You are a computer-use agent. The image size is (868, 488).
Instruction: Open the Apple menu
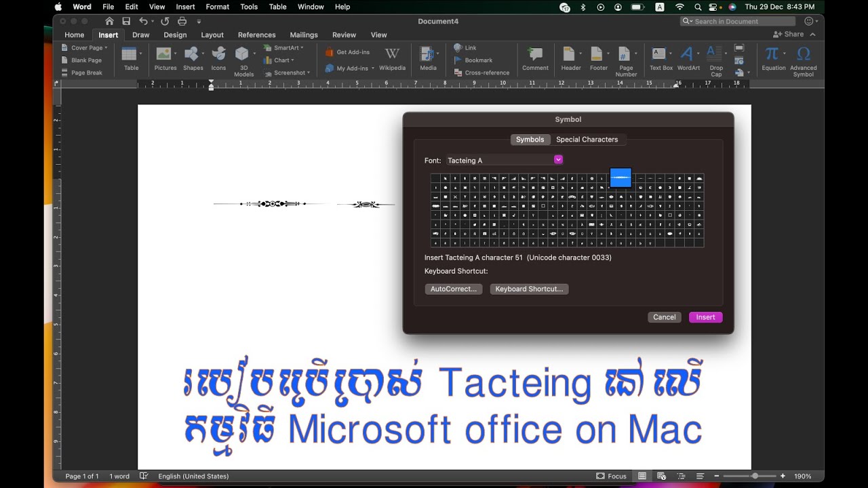point(58,7)
